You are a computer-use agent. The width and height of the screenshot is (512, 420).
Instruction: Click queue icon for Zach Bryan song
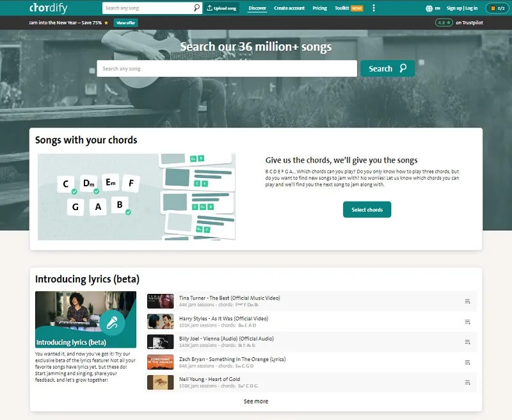[467, 362]
